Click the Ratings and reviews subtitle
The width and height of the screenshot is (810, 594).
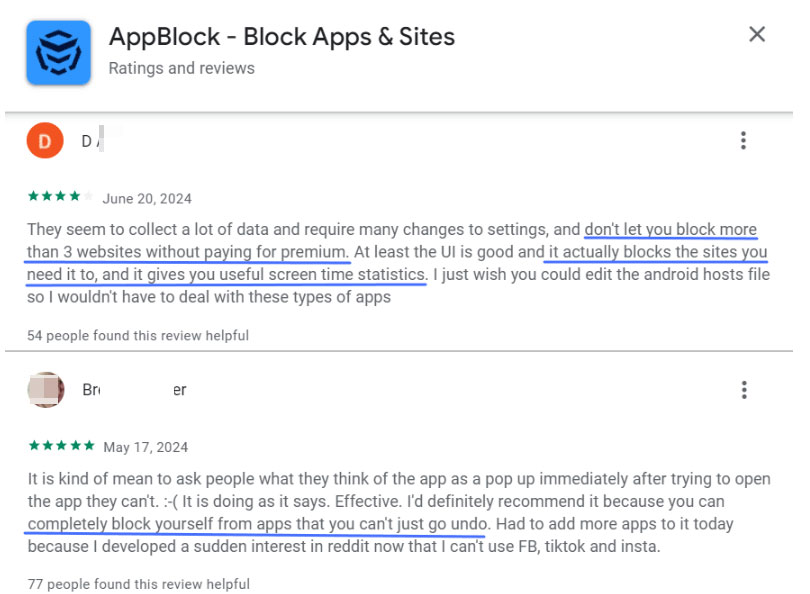pos(181,68)
